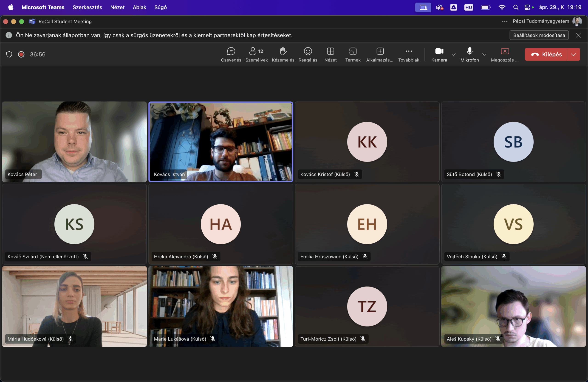
Task: Open the Súgó help menu
Action: [x=161, y=7]
